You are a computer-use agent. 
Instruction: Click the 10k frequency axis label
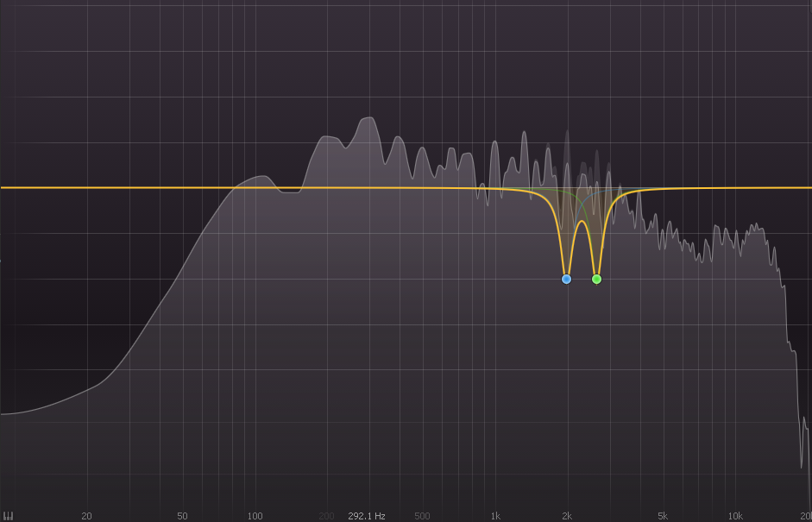click(735, 516)
